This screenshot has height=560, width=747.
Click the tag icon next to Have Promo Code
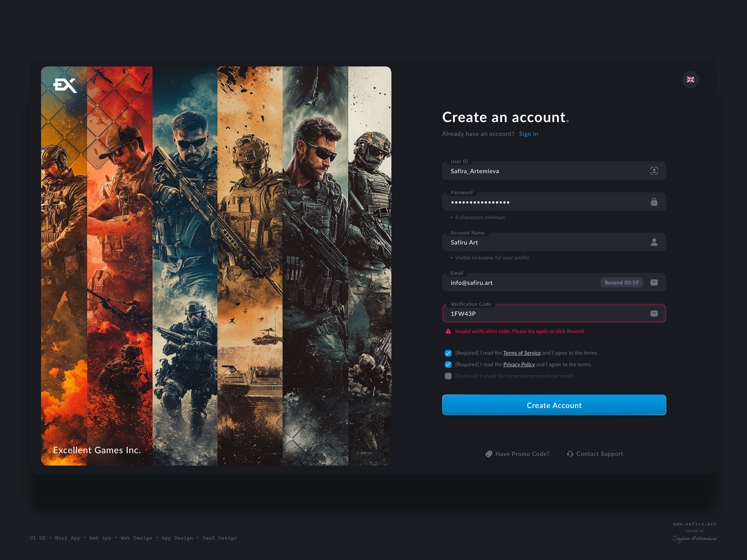[x=489, y=454]
